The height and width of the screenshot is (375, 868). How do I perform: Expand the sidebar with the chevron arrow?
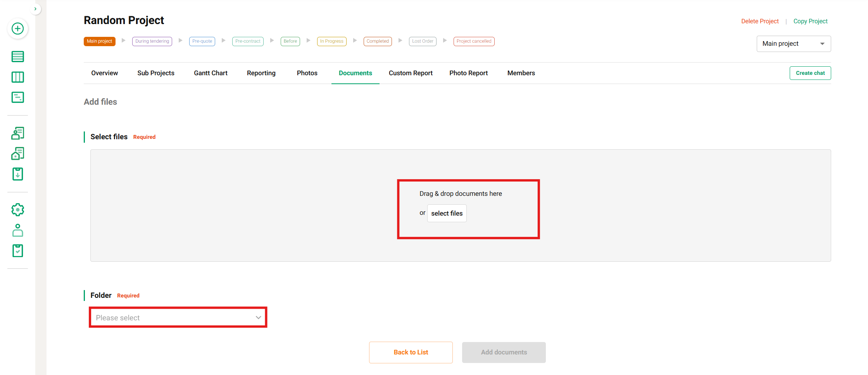pyautogui.click(x=35, y=9)
